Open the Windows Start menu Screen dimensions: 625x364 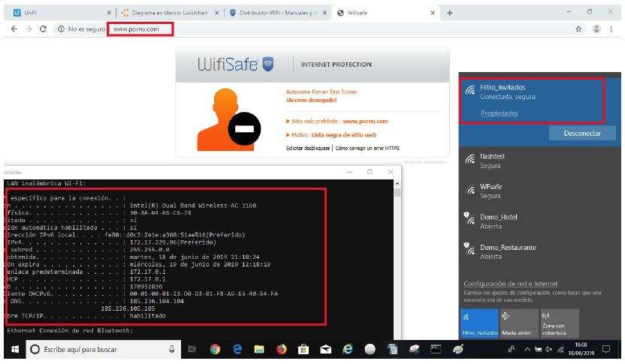click(x=15, y=349)
